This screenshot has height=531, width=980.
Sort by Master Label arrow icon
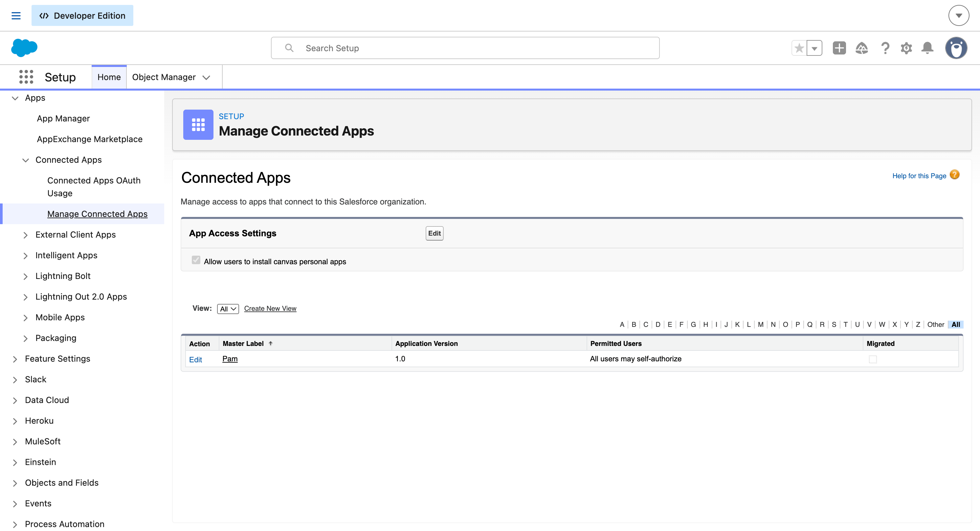[x=271, y=343]
